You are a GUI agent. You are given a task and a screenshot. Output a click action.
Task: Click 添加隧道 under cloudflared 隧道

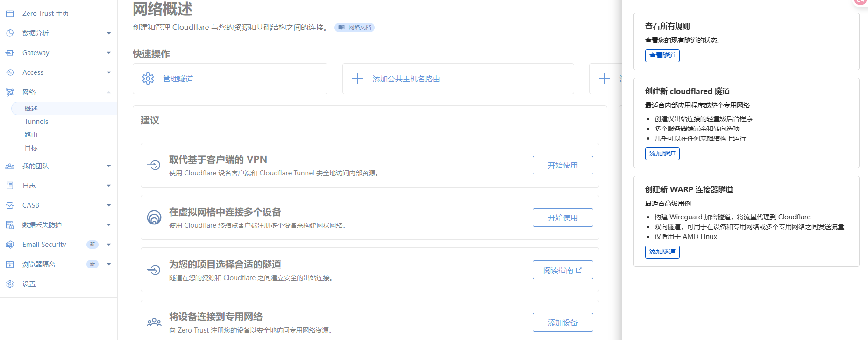click(x=662, y=153)
